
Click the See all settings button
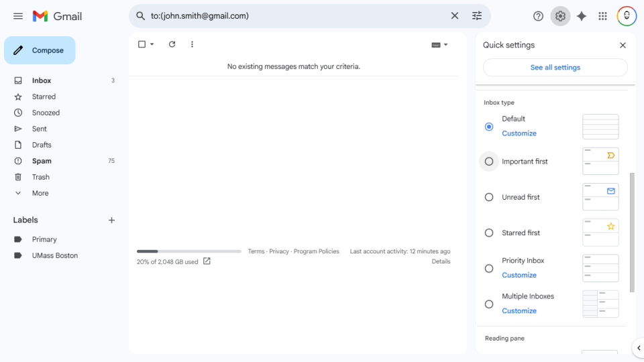[x=555, y=68]
